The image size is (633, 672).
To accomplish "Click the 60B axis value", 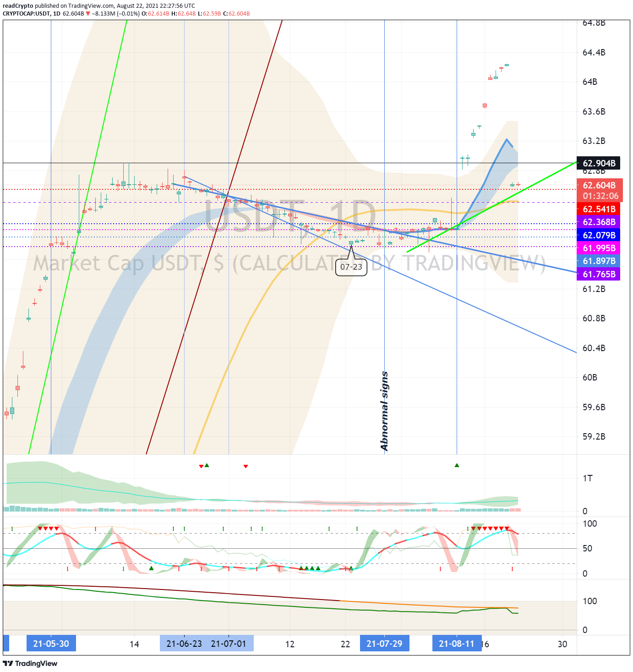I will pyautogui.click(x=590, y=377).
